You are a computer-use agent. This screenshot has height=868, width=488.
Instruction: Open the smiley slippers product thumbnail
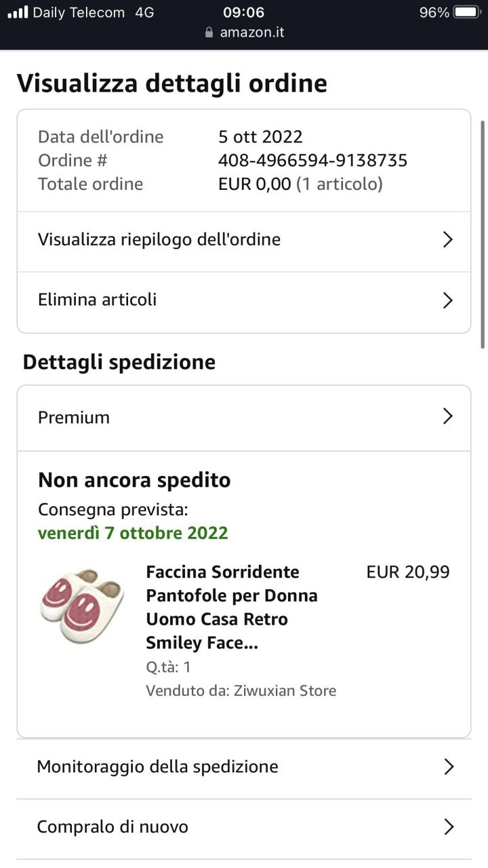82,606
